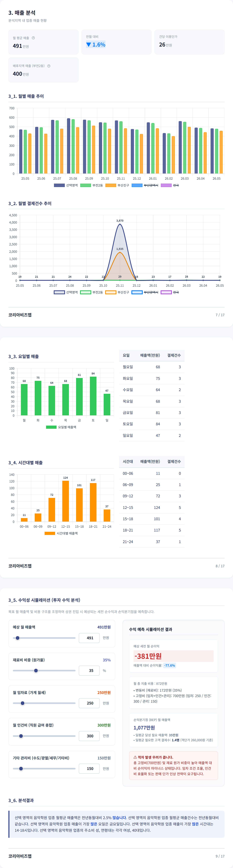The width and height of the screenshot is (233, 868).
Task: Click the 3_6. 분석결과 heading
Action: [21, 800]
